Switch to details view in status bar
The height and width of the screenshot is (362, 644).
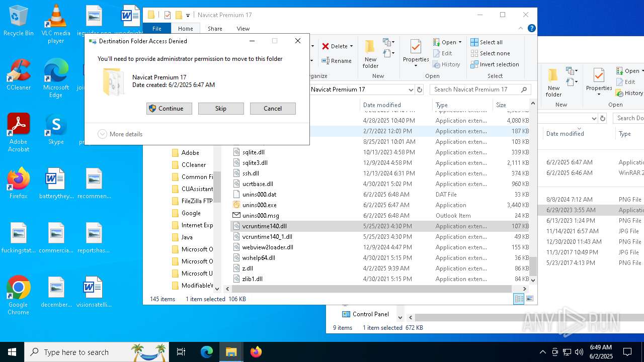[x=519, y=299]
